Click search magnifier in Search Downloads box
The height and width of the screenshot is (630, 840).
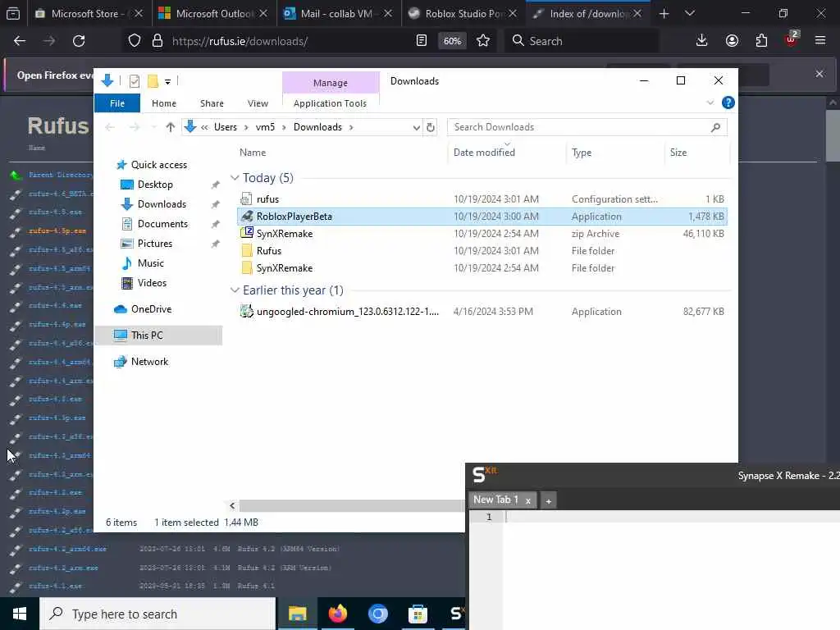pos(715,127)
